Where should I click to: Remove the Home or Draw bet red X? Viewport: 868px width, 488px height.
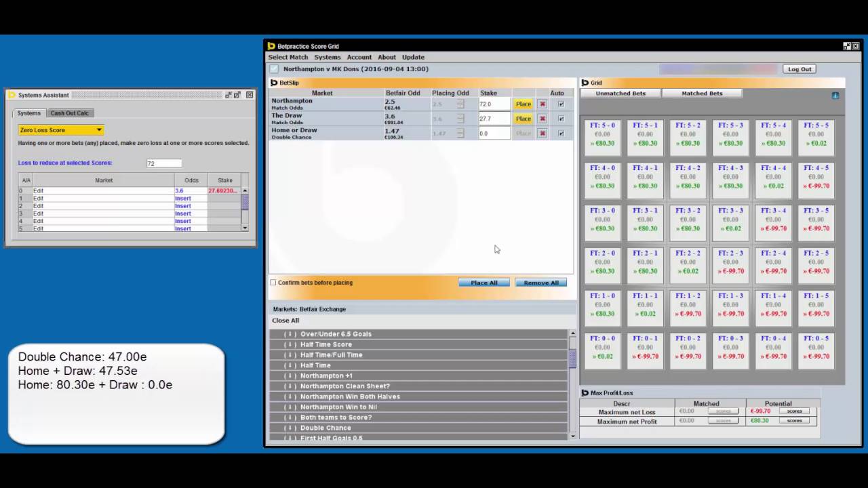[542, 134]
